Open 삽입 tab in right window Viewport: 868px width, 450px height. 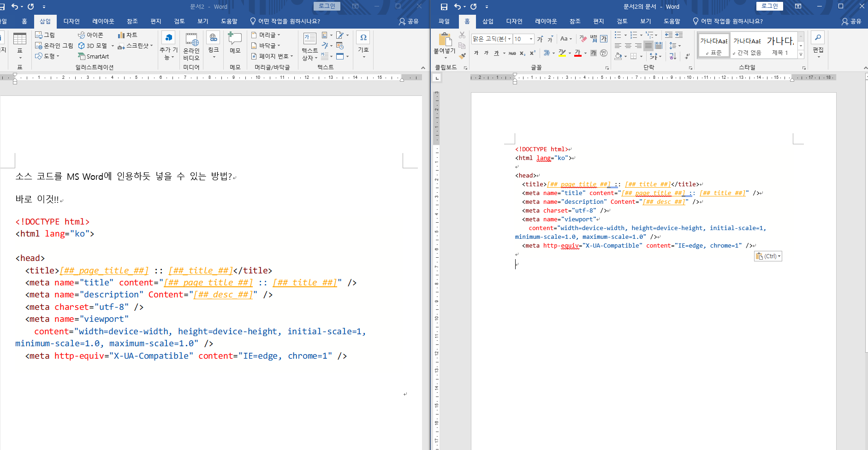coord(488,21)
